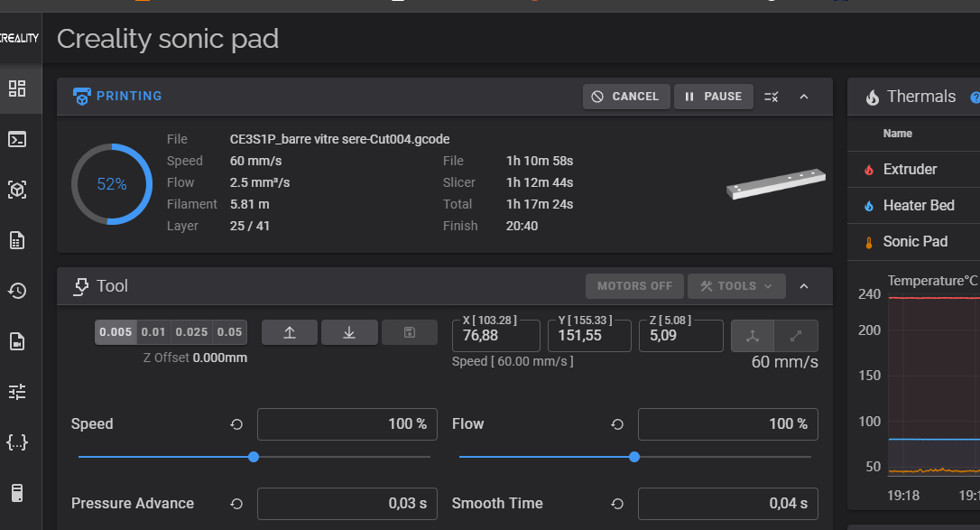The image size is (980, 530).
Task: Click the Flow 100 % input field
Action: click(727, 424)
